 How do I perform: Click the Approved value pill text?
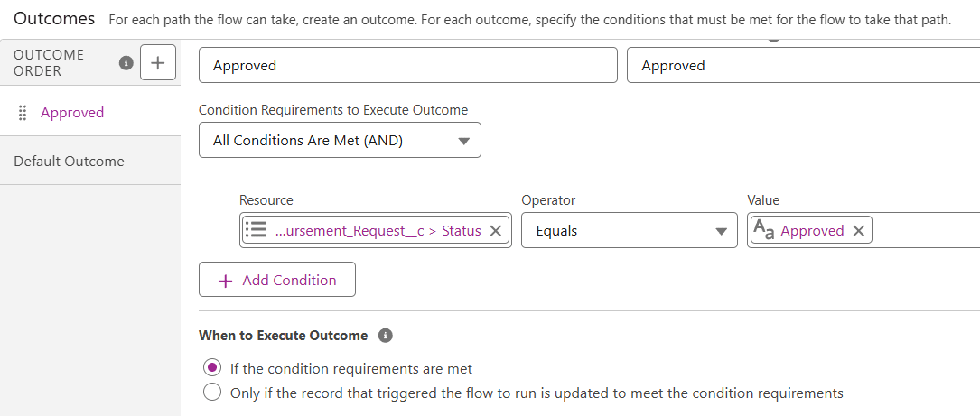click(x=812, y=231)
